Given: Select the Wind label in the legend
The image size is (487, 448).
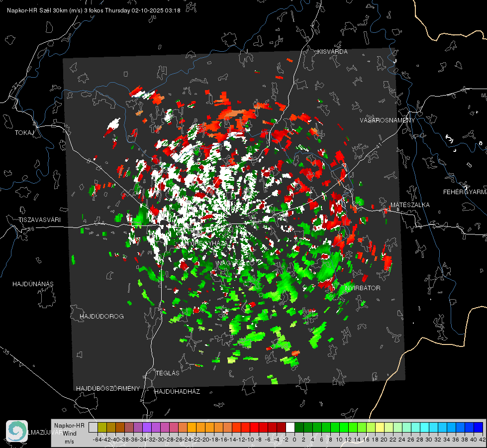Looking at the screenshot, I should click(x=70, y=434).
